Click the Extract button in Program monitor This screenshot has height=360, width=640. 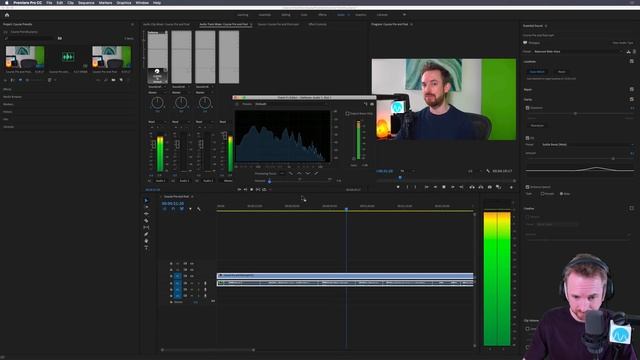click(x=481, y=187)
